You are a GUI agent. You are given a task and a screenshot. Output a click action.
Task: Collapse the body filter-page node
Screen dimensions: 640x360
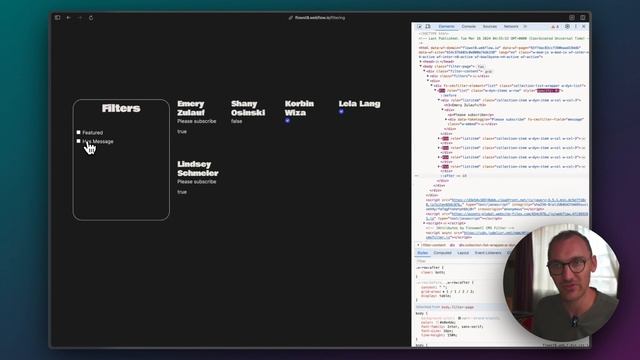coord(421,66)
